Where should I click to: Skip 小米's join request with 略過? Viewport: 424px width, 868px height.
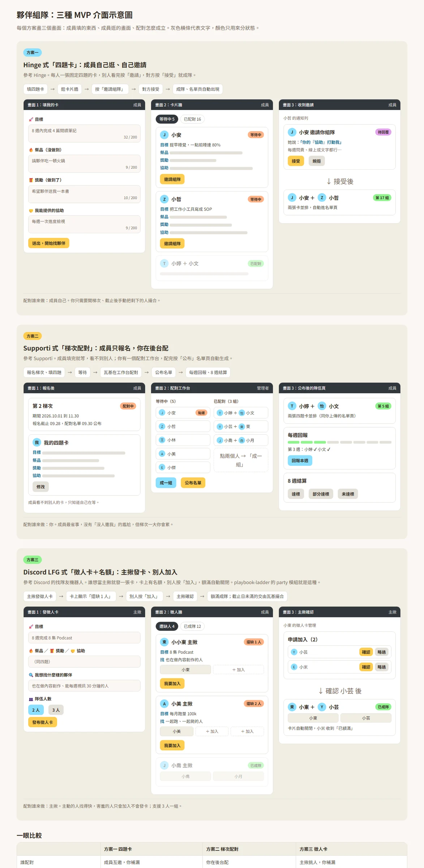pyautogui.click(x=382, y=667)
